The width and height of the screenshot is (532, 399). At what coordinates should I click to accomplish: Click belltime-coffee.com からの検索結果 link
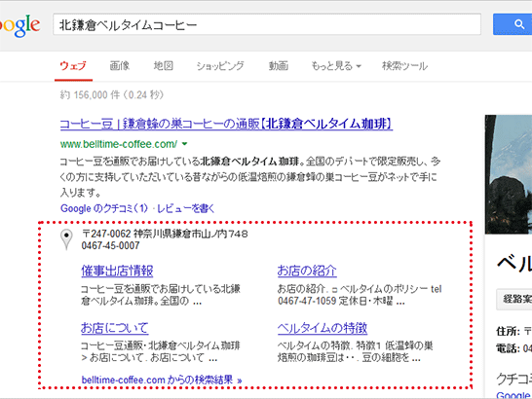[x=162, y=380]
